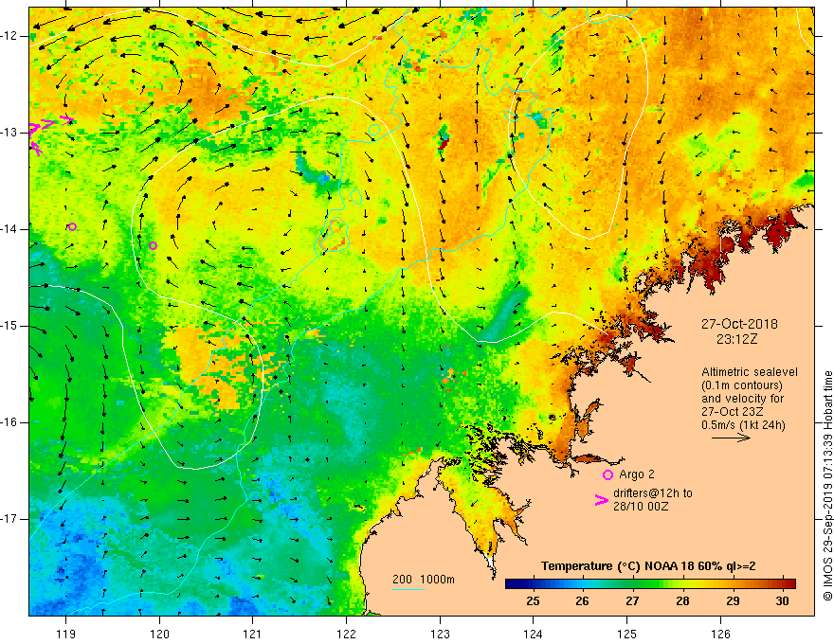The width and height of the screenshot is (834, 644).
Task: Click the -12 latitude axis label
Action: tap(9, 36)
